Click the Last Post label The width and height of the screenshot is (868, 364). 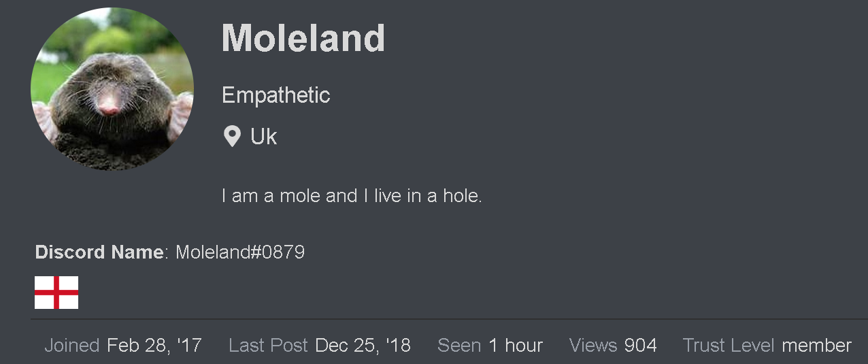[268, 346]
